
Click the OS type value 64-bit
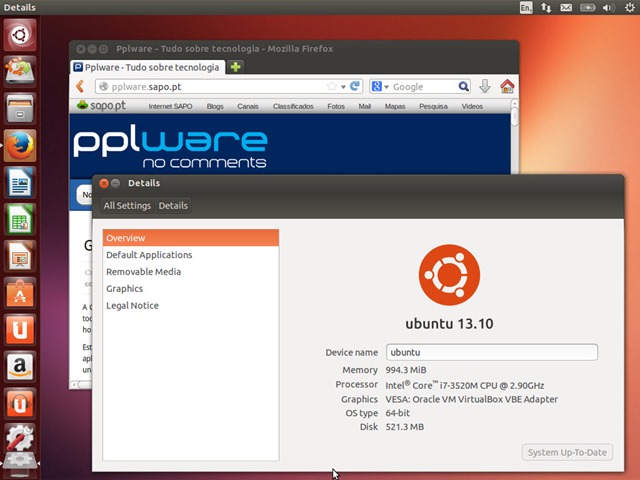(398, 413)
